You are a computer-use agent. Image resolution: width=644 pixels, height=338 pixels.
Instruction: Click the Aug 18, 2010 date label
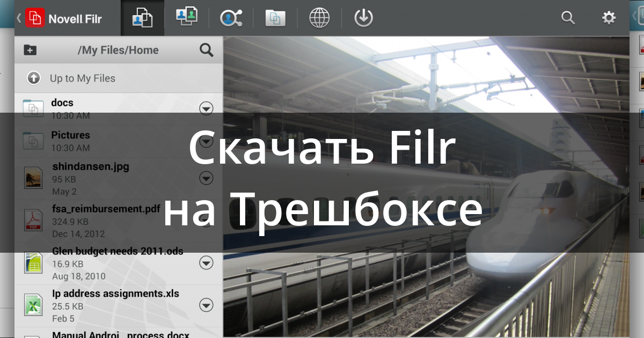[79, 276]
